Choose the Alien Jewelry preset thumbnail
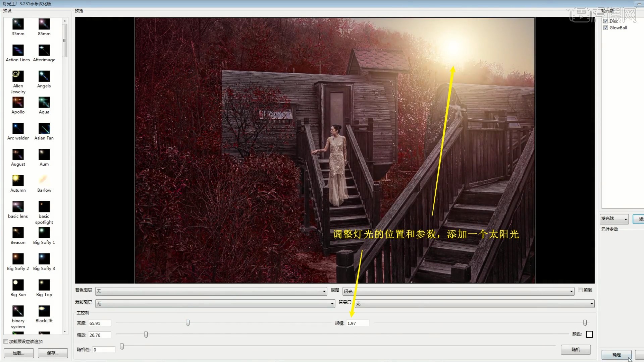 (18, 76)
